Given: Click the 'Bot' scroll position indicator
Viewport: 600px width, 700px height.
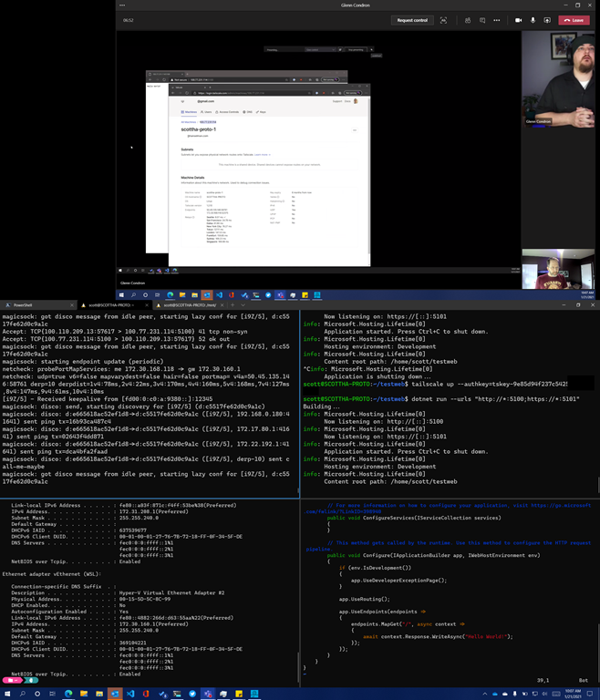Looking at the screenshot, I should tap(584, 680).
